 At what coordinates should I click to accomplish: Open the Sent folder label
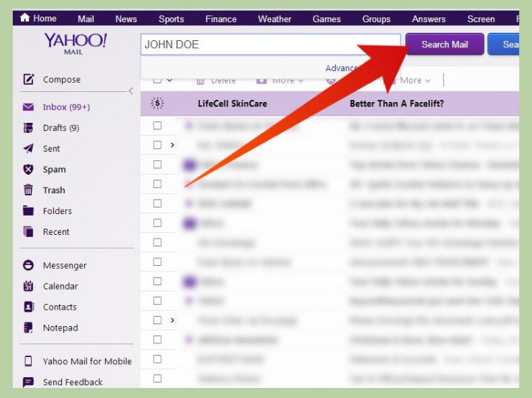51,149
